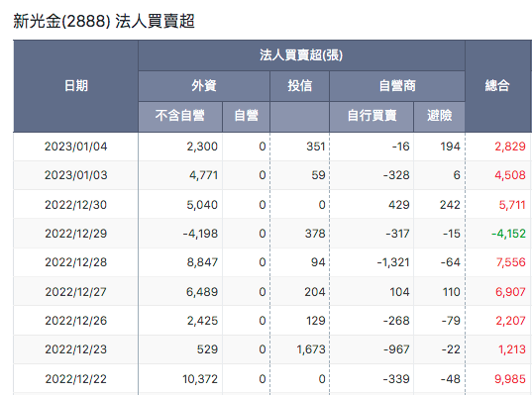Click green total value -4,152
Screen dimensions: 532x395
point(508,234)
